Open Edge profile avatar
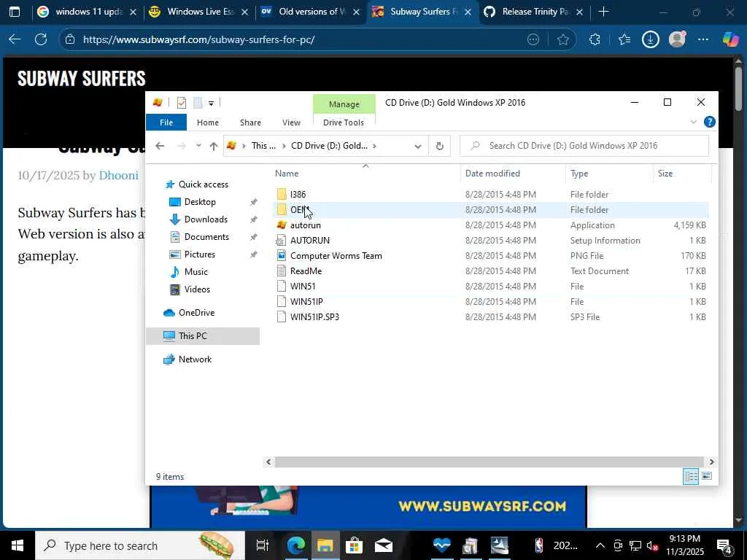Image resolution: width=747 pixels, height=560 pixels. (x=677, y=39)
